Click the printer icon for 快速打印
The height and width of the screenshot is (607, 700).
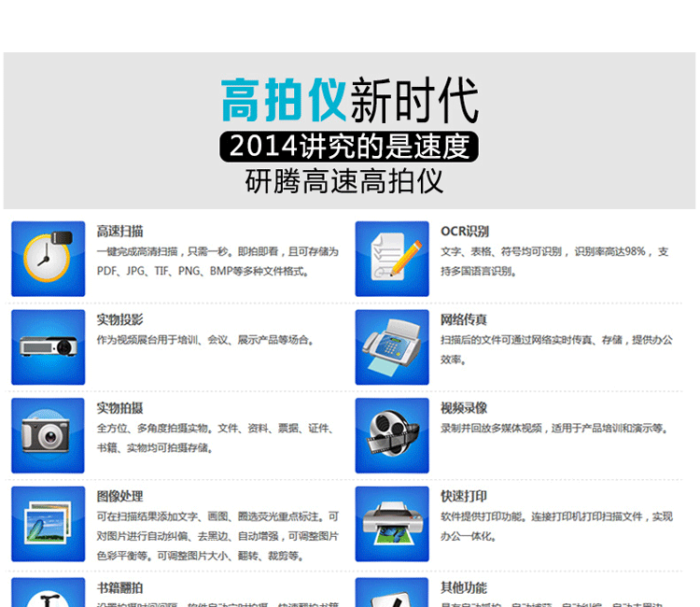pos(392,524)
